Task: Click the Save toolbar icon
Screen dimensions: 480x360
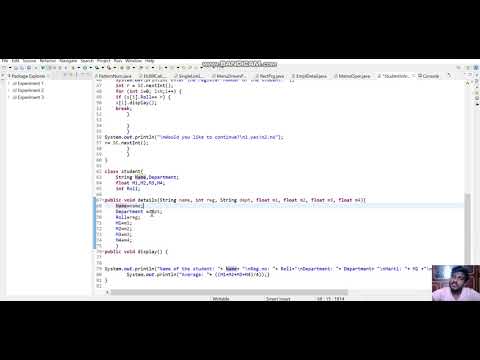Action: click(16, 68)
